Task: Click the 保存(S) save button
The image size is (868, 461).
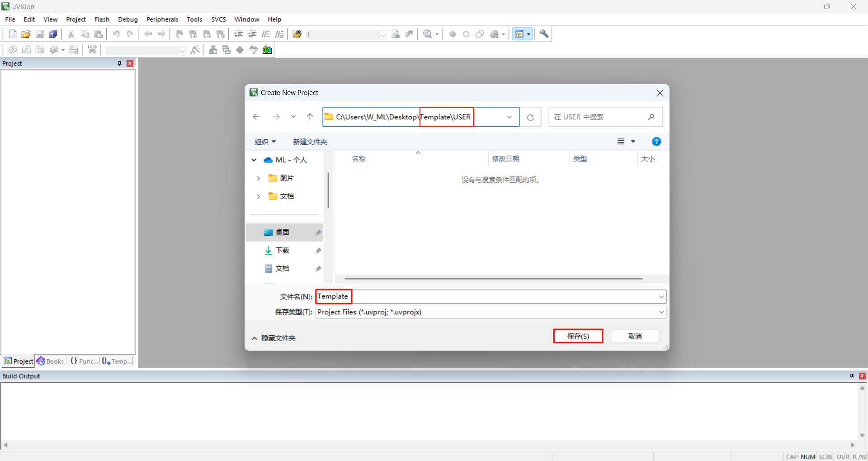Action: tap(578, 336)
